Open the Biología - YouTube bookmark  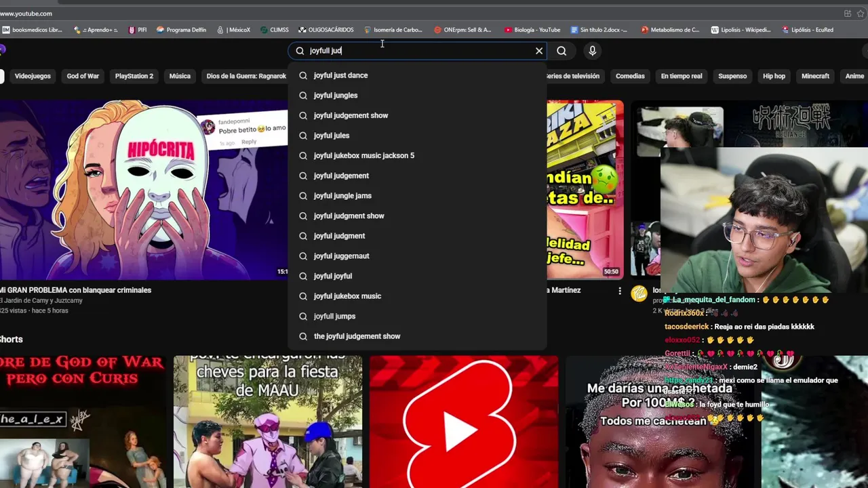point(532,30)
